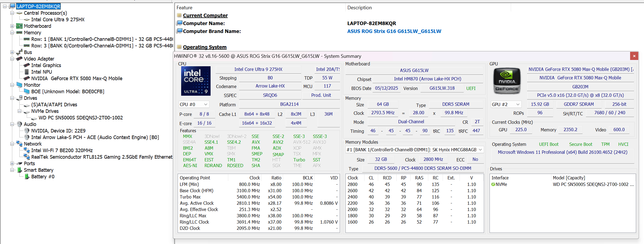The height and width of the screenshot is (244, 644).
Task: Click the Central Processor(s) chip icon
Action: coord(19,13)
